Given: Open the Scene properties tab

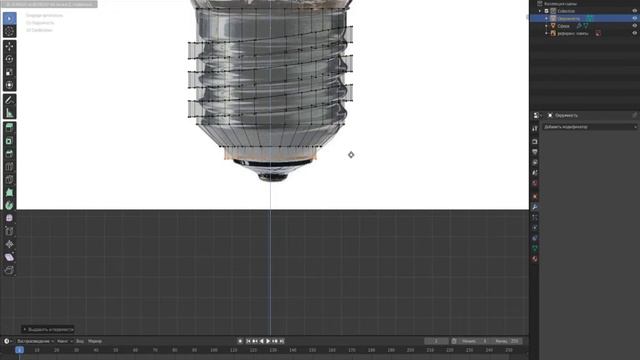Looking at the screenshot, I should 535,173.
